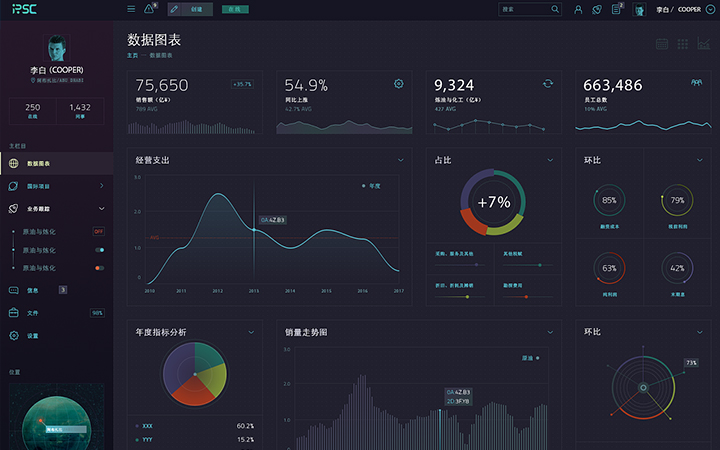
Task: Select the 数据图表 sidebar menu item
Action: click(56, 163)
